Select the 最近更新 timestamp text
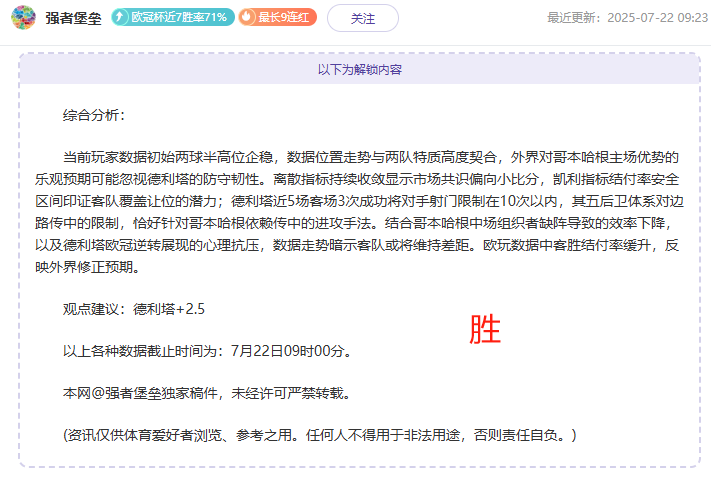 [x=628, y=18]
